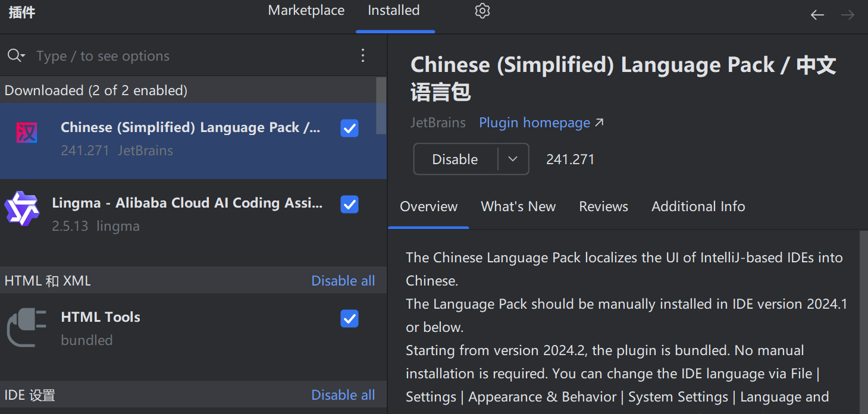Click Disable all for IDE 设置
This screenshot has height=414, width=868.
pyautogui.click(x=343, y=395)
